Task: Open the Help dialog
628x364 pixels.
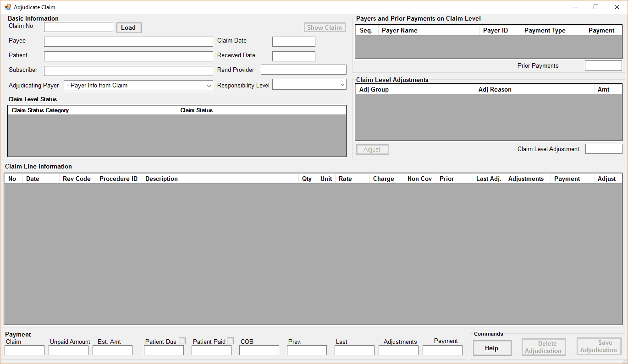Action: coord(492,348)
